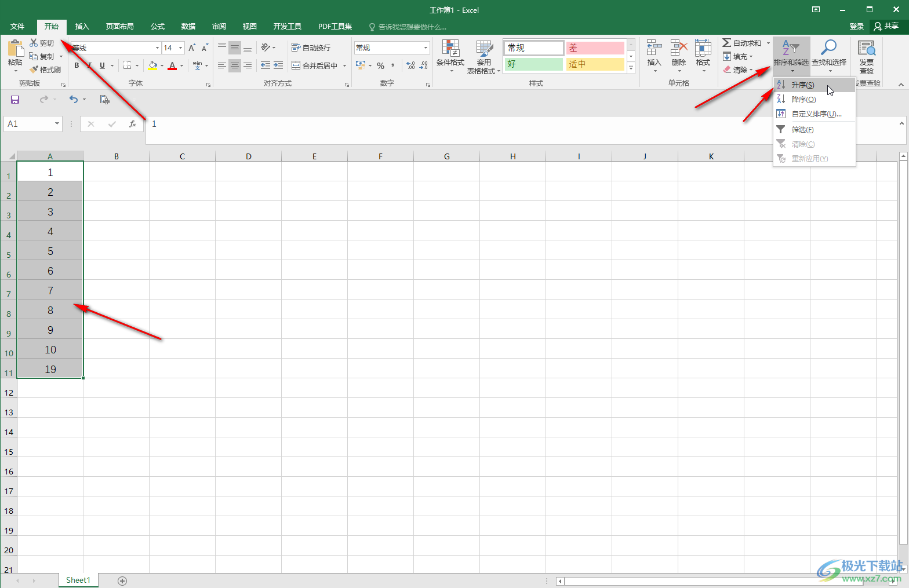
Task: Click the Cut scissors icon
Action: (x=34, y=43)
